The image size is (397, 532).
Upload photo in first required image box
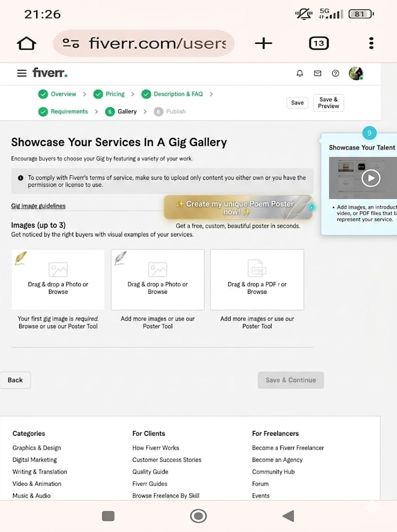pyautogui.click(x=58, y=280)
